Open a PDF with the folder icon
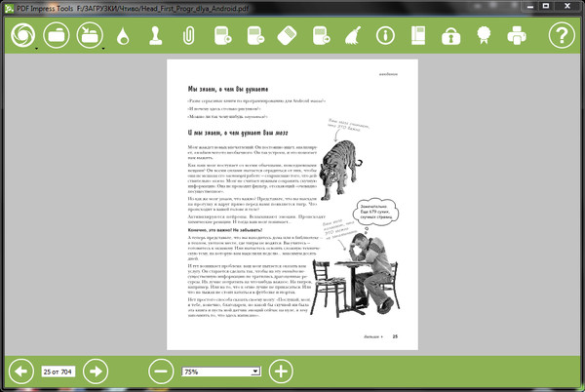This screenshot has height=392, width=585. (x=57, y=36)
